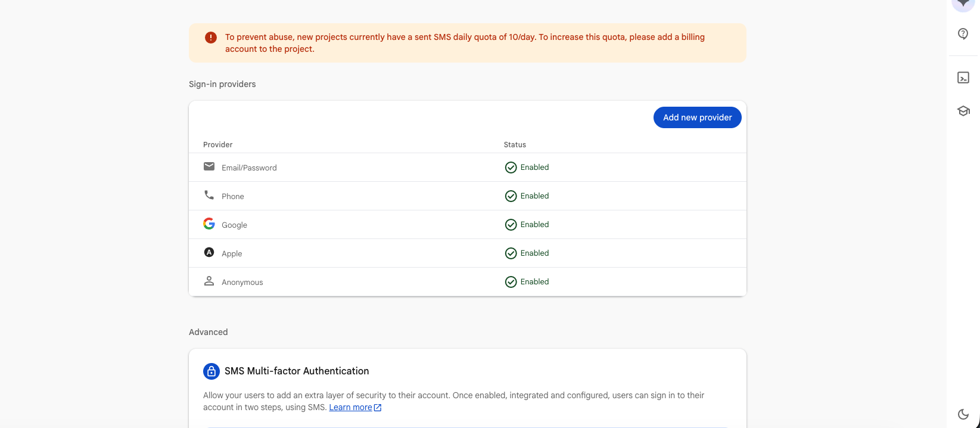Image resolution: width=980 pixels, height=428 pixels.
Task: Click the SMS daily quota warning message
Action: (x=465, y=43)
